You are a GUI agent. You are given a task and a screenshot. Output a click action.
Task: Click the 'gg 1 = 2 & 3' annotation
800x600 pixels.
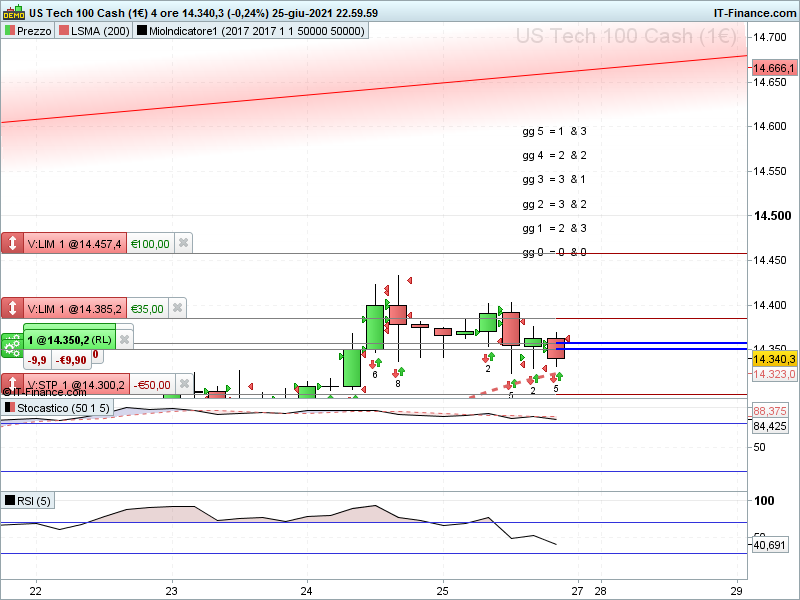coord(554,228)
